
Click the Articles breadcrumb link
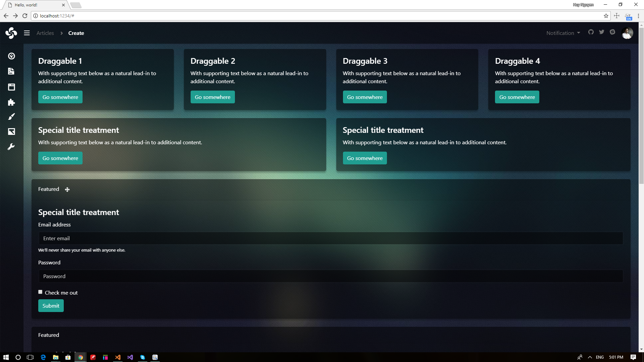pos(45,33)
